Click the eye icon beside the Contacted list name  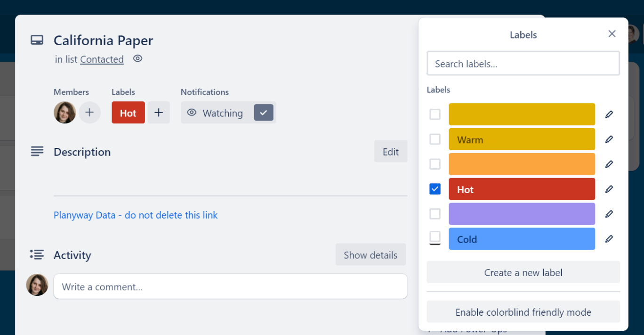pyautogui.click(x=137, y=59)
